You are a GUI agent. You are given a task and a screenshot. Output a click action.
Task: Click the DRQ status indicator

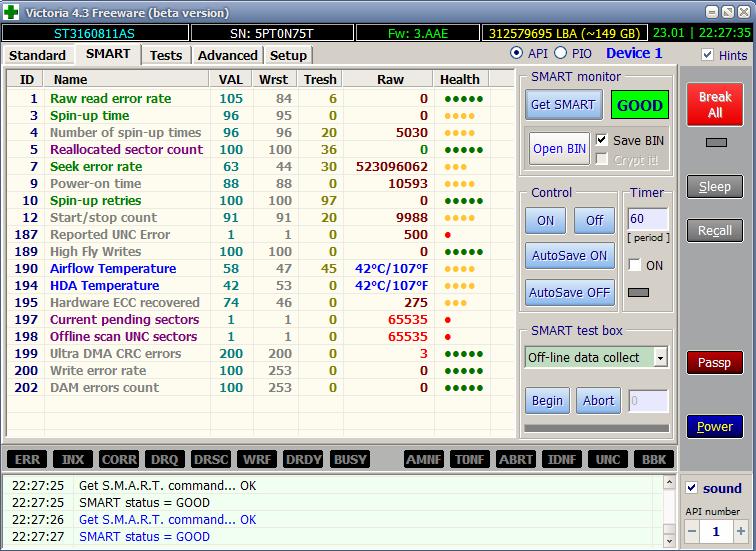165,459
